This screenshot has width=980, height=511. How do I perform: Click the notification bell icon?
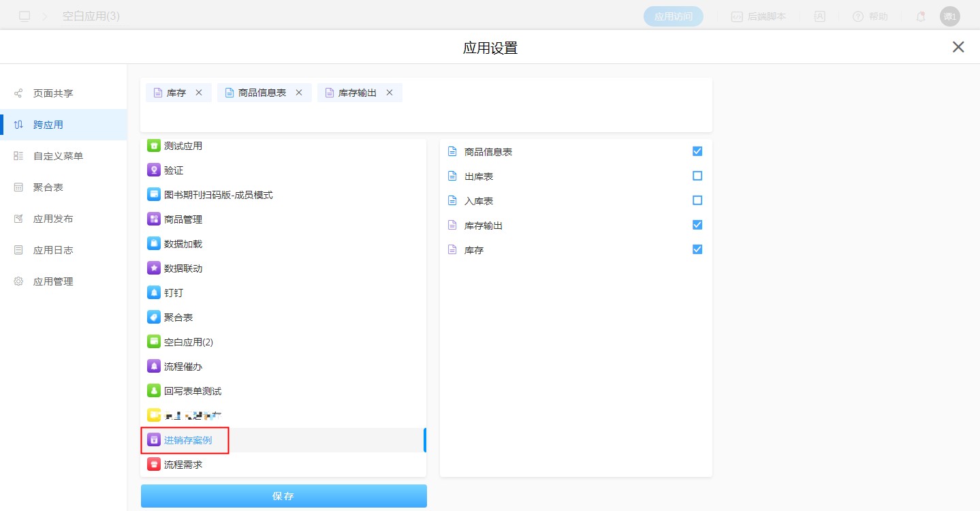click(920, 16)
